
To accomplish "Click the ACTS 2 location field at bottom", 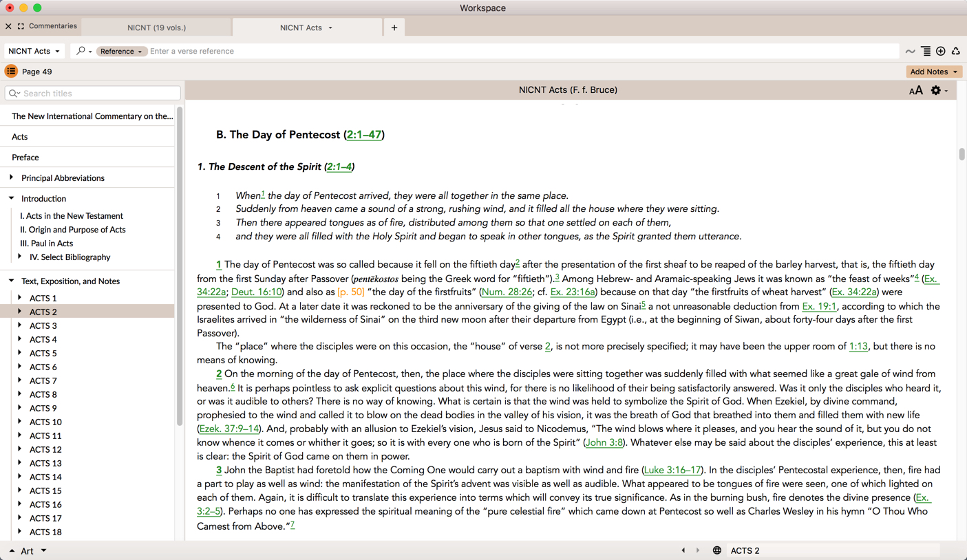I will pyautogui.click(x=834, y=550).
